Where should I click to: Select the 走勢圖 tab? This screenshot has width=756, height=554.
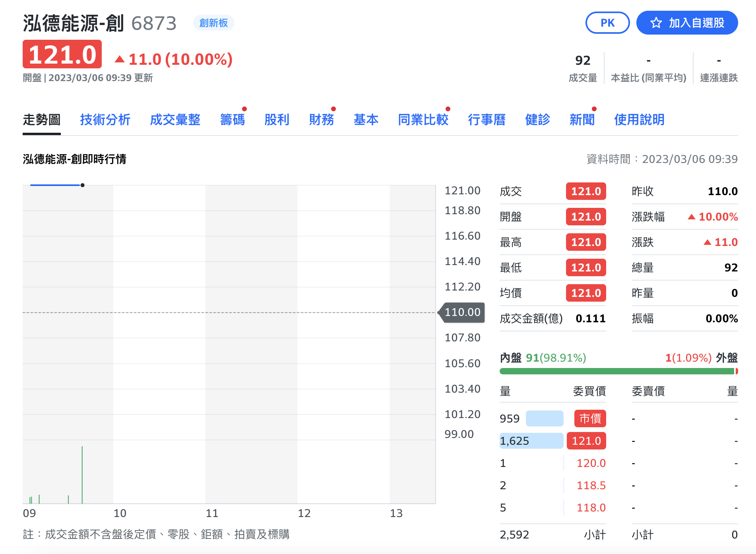click(42, 120)
